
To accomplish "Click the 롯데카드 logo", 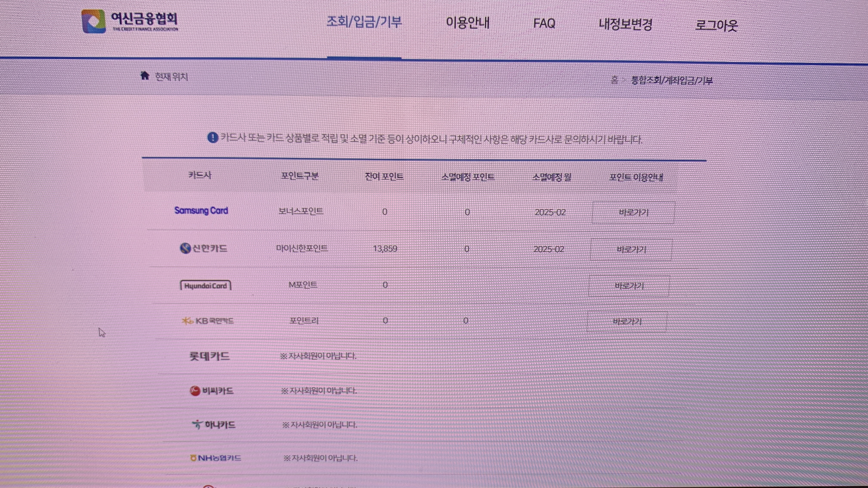I will coord(210,356).
